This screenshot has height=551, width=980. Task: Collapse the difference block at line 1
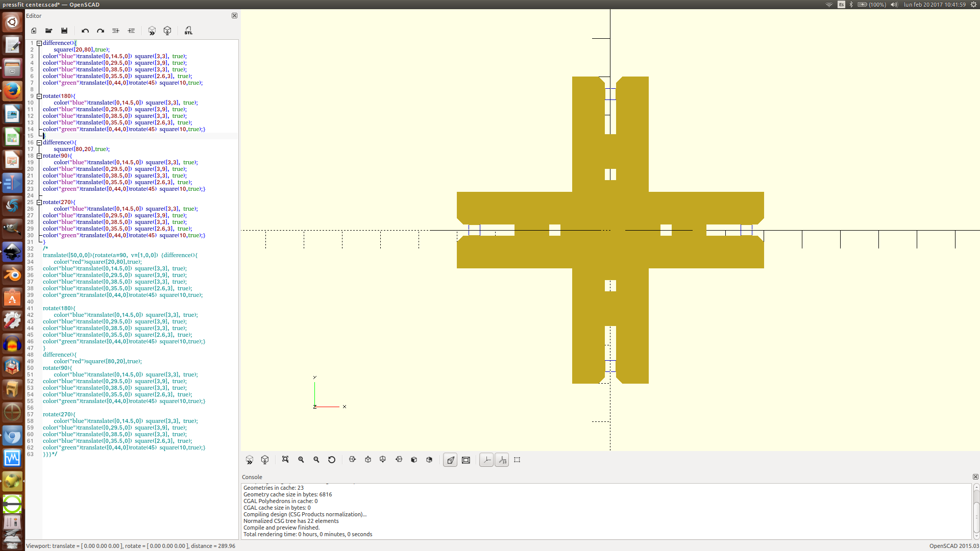coord(39,43)
